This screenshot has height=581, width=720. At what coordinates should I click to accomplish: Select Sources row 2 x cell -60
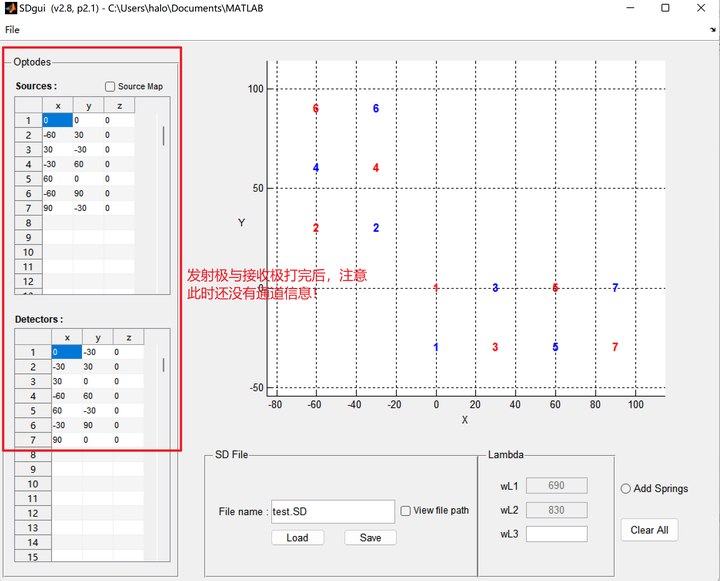point(57,135)
